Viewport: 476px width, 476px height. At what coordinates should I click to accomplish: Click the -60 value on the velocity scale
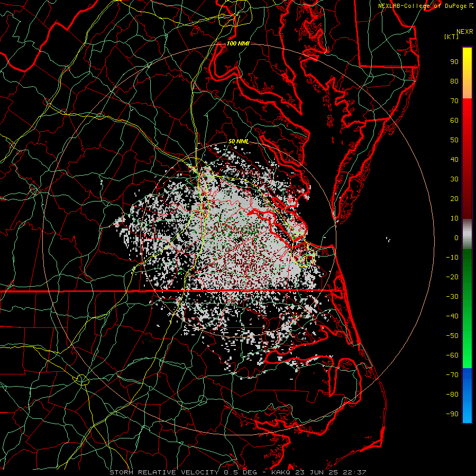point(452,355)
